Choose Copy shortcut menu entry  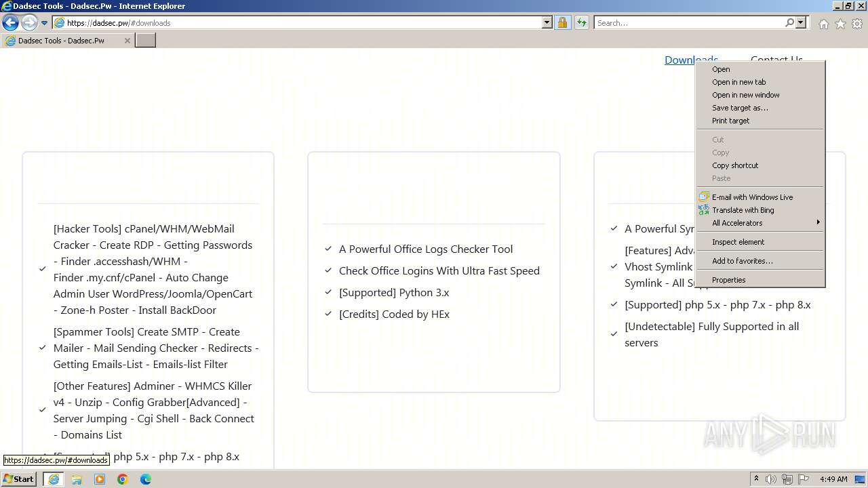735,165
